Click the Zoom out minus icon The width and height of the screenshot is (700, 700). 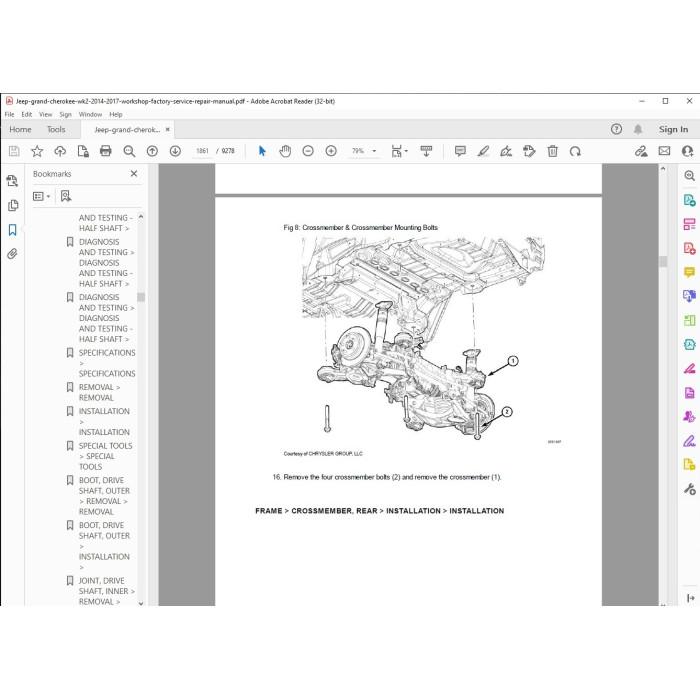coord(308,151)
